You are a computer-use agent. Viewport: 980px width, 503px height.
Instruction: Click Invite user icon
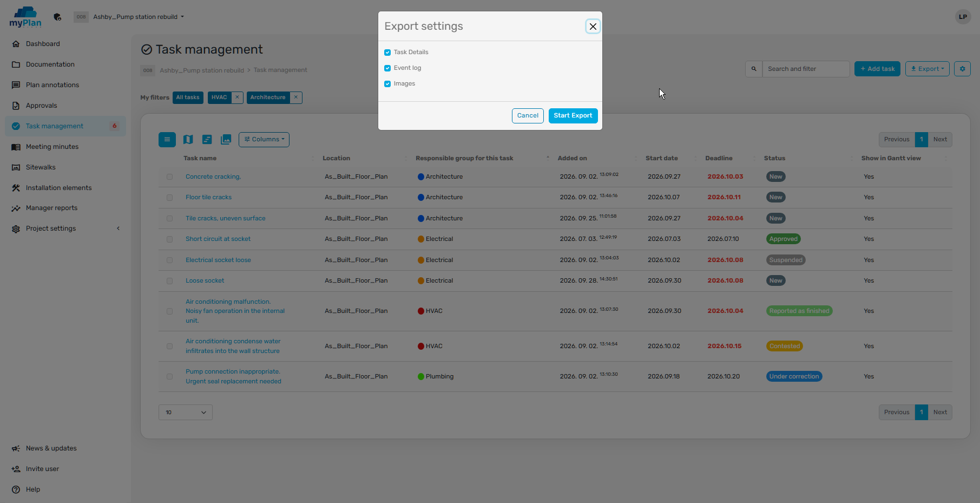(x=16, y=469)
